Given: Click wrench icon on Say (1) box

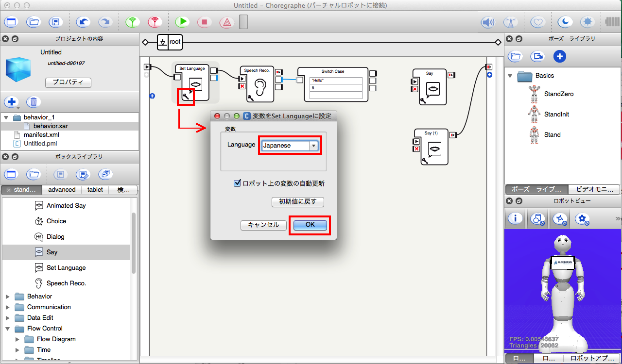Looking at the screenshot, I should 424,161.
